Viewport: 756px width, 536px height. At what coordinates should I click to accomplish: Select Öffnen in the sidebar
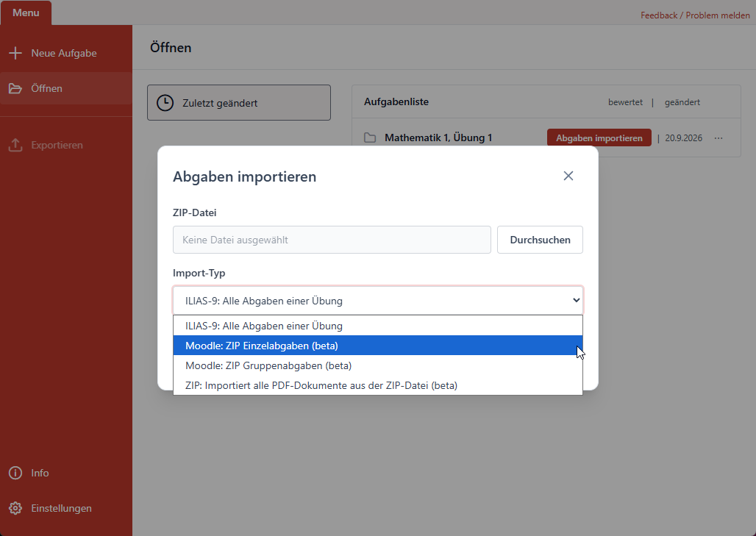pyautogui.click(x=66, y=88)
